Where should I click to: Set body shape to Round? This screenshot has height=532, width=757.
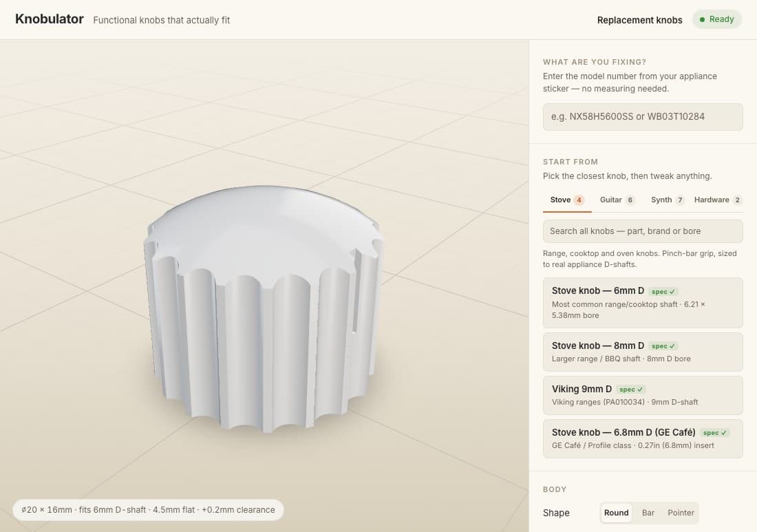[x=616, y=513]
